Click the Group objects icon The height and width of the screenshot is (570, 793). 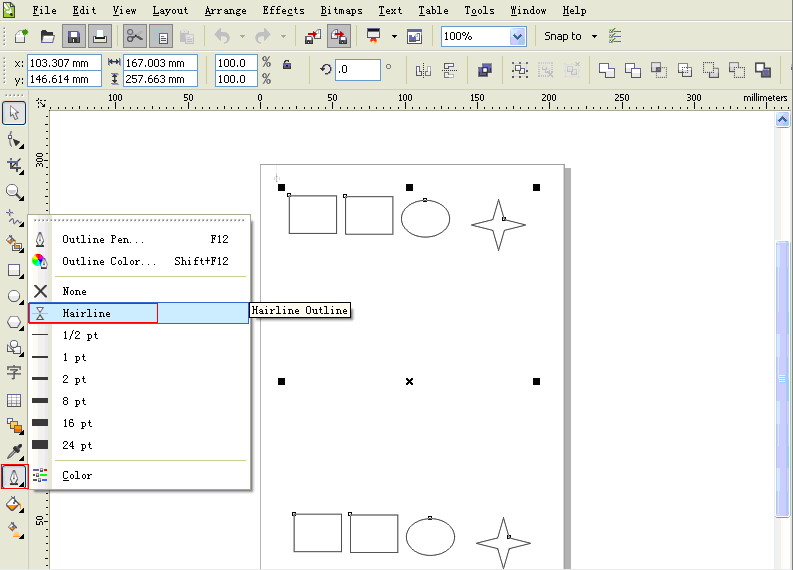click(x=519, y=70)
